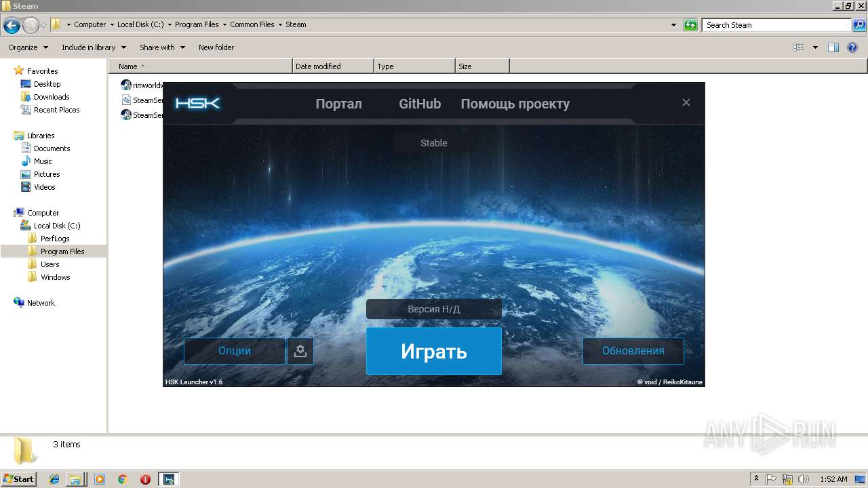Open the Share with menu
The image size is (868, 488).
162,47
